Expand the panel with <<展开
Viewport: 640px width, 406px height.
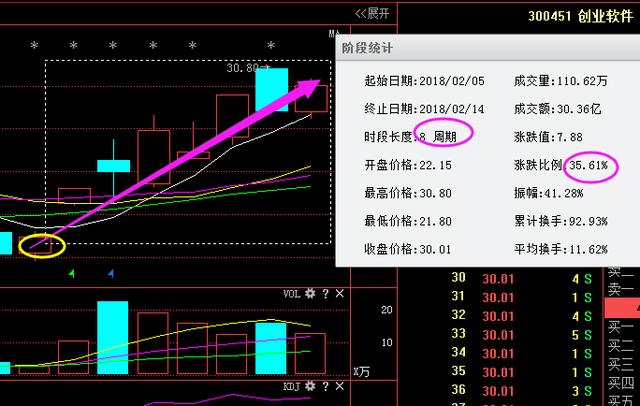[372, 13]
